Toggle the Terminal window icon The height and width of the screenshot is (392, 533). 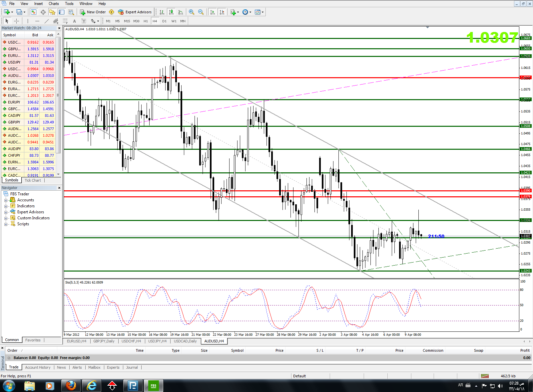tap(62, 12)
